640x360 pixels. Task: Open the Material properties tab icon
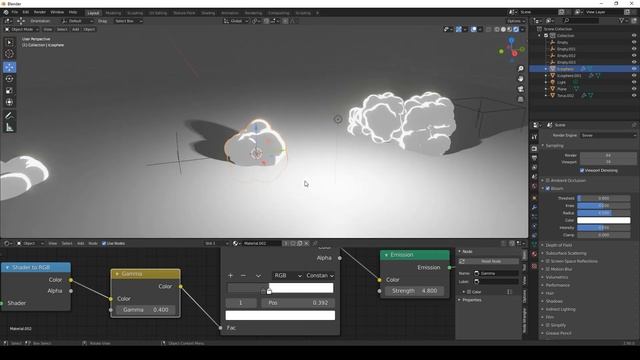click(534, 254)
